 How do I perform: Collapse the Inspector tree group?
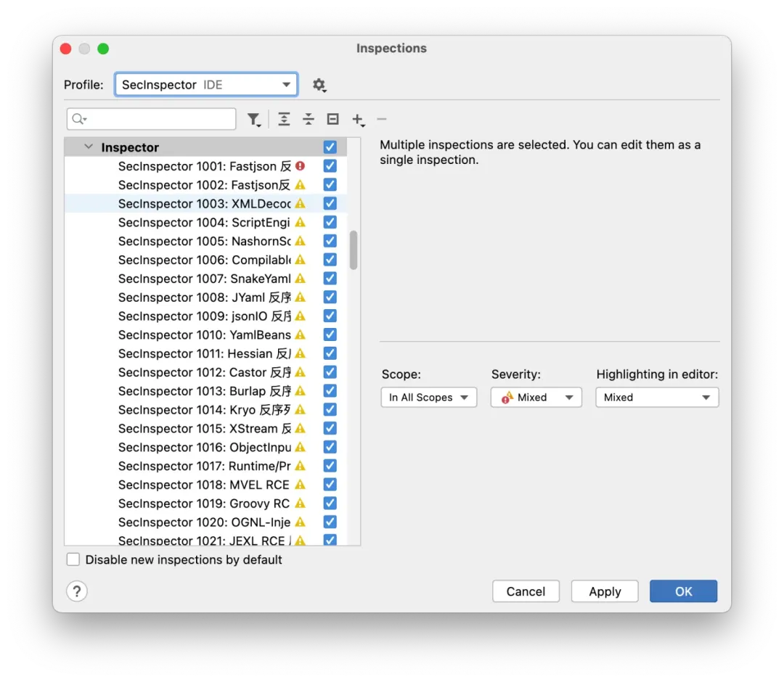[89, 147]
